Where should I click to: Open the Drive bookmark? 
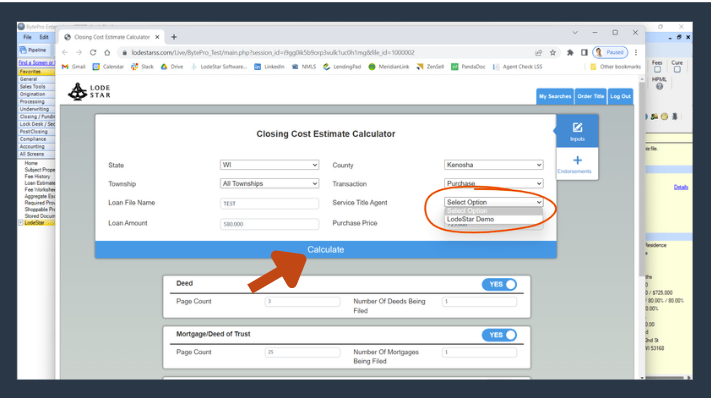172,67
